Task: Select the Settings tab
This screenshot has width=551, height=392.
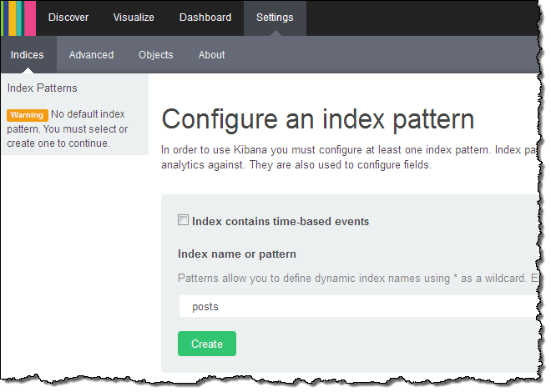Action: tap(275, 18)
